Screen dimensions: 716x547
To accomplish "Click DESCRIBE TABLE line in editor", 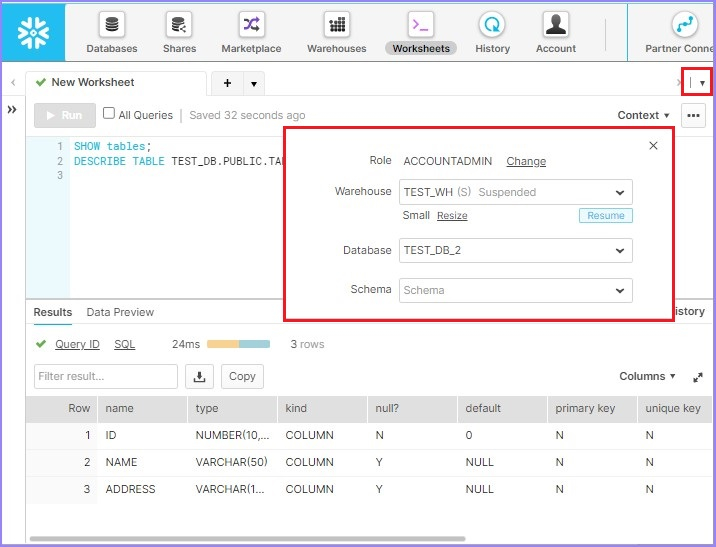I will [x=179, y=161].
